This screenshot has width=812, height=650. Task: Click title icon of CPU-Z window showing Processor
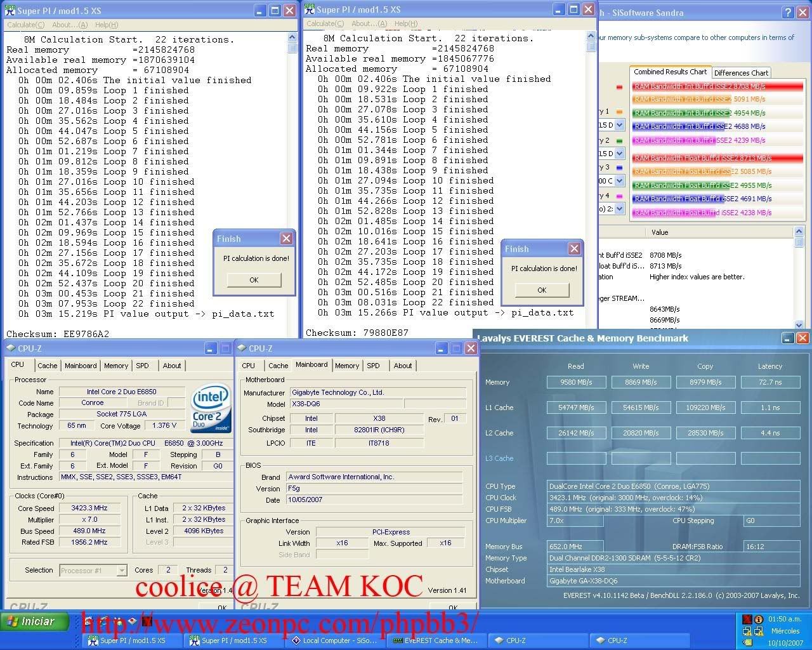pyautogui.click(x=11, y=348)
